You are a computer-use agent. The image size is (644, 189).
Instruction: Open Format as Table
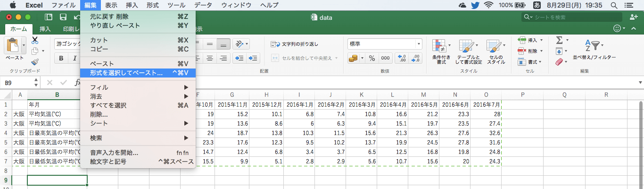[x=468, y=52]
